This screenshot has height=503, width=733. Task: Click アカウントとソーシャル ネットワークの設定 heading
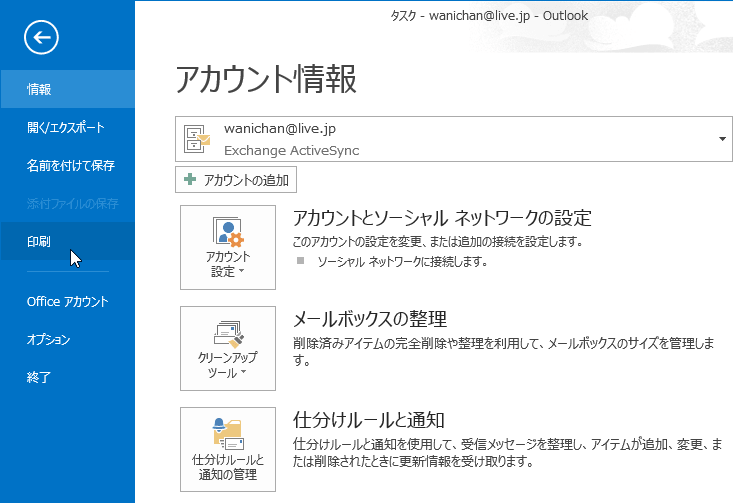point(442,218)
